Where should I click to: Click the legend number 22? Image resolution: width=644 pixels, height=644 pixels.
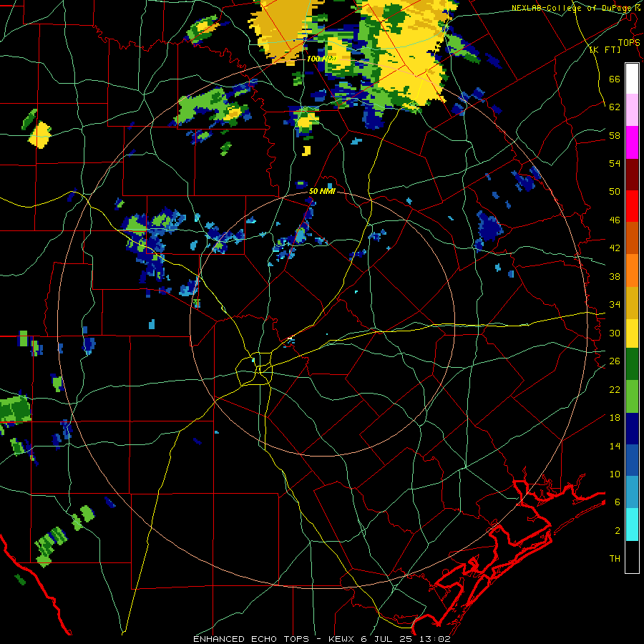pos(615,389)
